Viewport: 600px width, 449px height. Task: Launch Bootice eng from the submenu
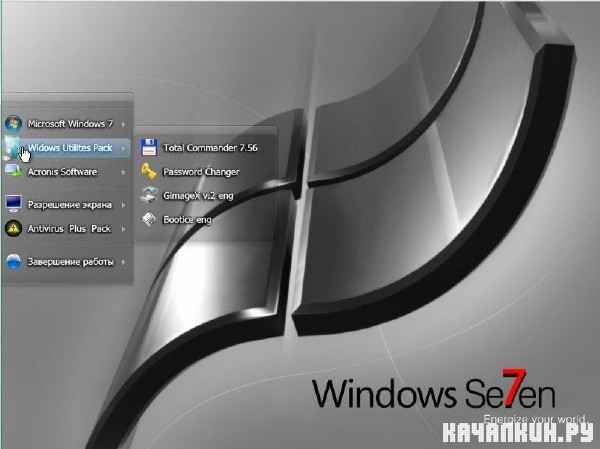(x=205, y=219)
